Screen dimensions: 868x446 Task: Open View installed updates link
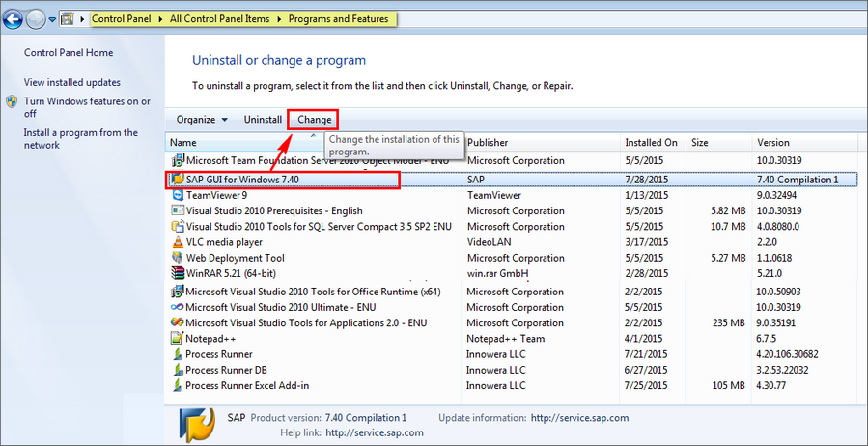coord(72,82)
